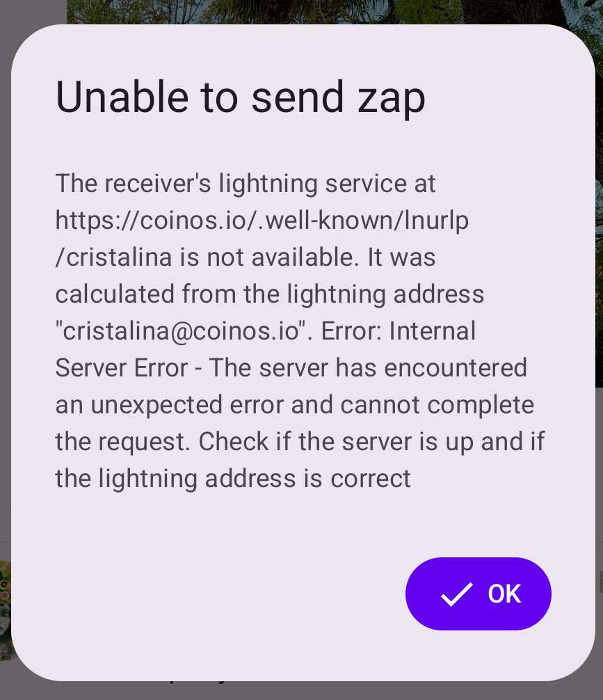Dismiss the dialog with the OK button
This screenshot has width=603, height=700.
[x=478, y=594]
